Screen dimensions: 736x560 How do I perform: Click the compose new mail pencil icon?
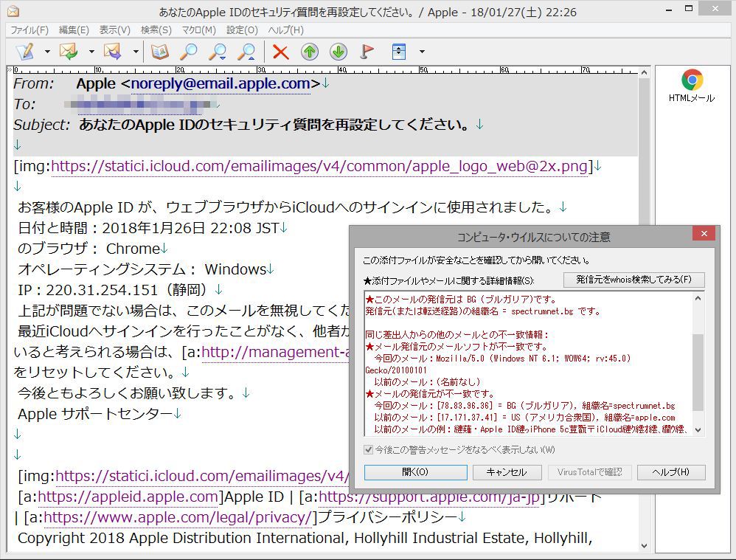(x=25, y=51)
